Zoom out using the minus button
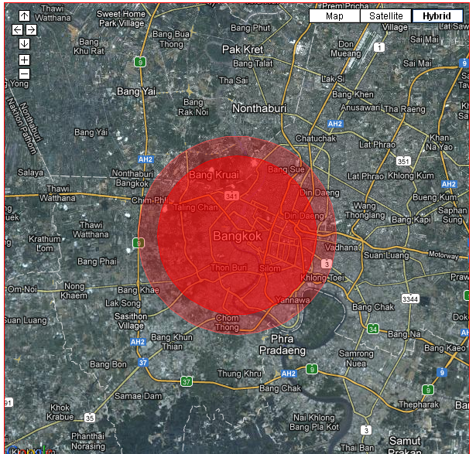The image size is (476, 454). tap(24, 73)
